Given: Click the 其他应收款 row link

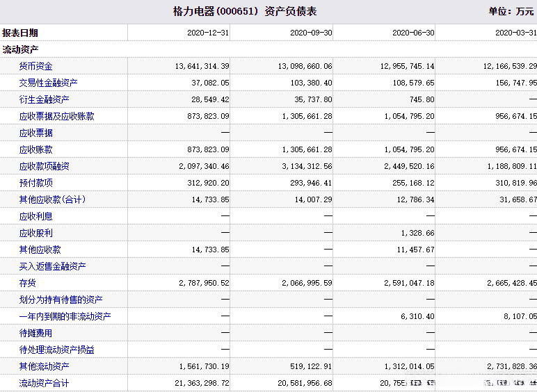Looking at the screenshot, I should (40, 250).
